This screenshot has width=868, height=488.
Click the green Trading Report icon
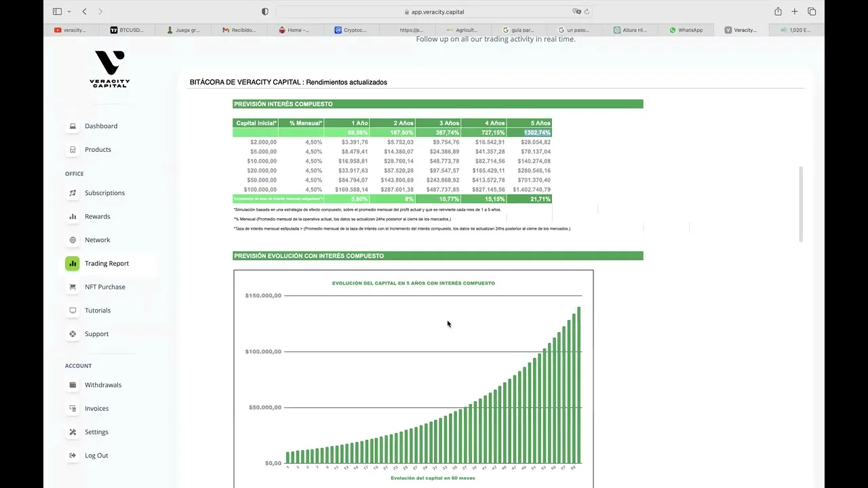pos(73,264)
